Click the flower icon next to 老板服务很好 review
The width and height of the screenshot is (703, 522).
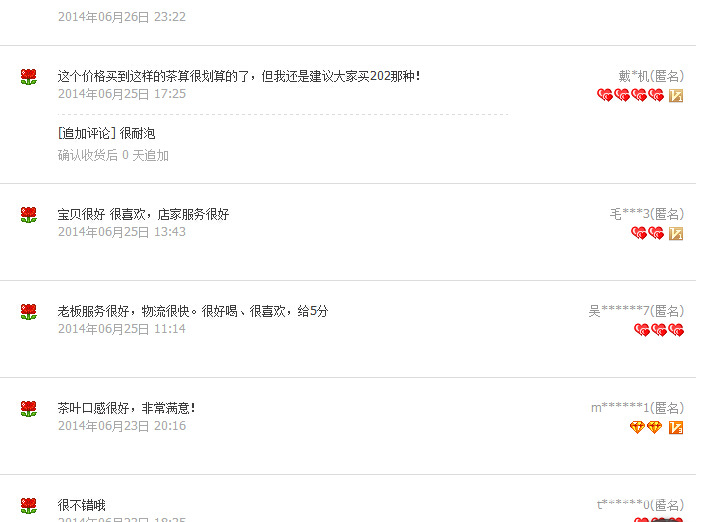click(28, 312)
